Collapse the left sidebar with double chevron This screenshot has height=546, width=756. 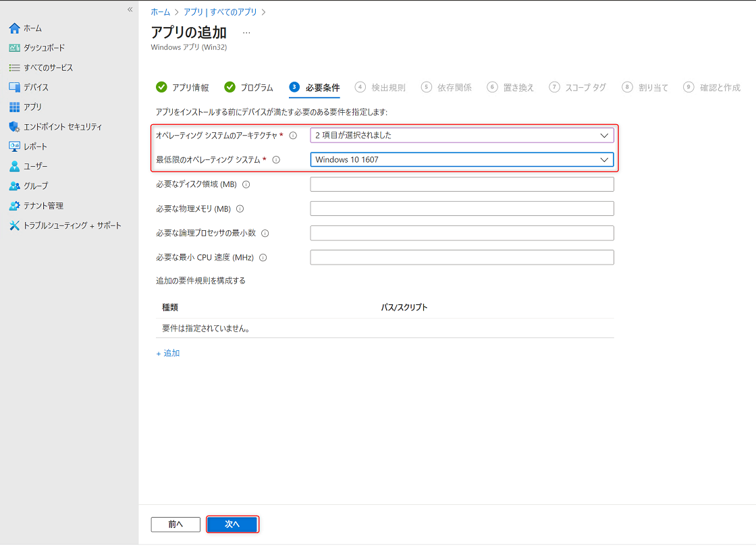(130, 9)
